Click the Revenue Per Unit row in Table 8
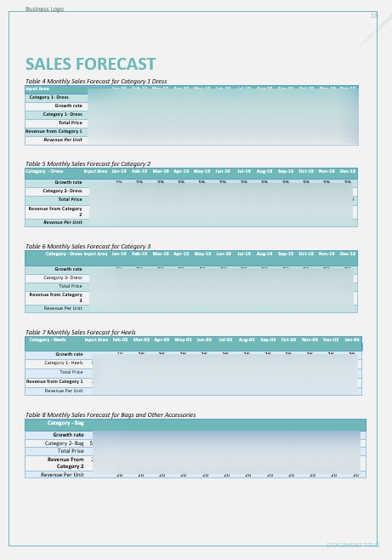This screenshot has height=560, width=392. [x=196, y=475]
